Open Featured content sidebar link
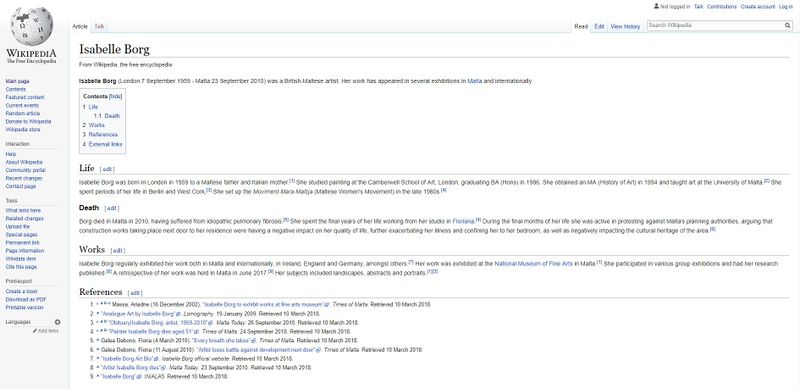Screen dimensions: 800x389 (x=24, y=98)
